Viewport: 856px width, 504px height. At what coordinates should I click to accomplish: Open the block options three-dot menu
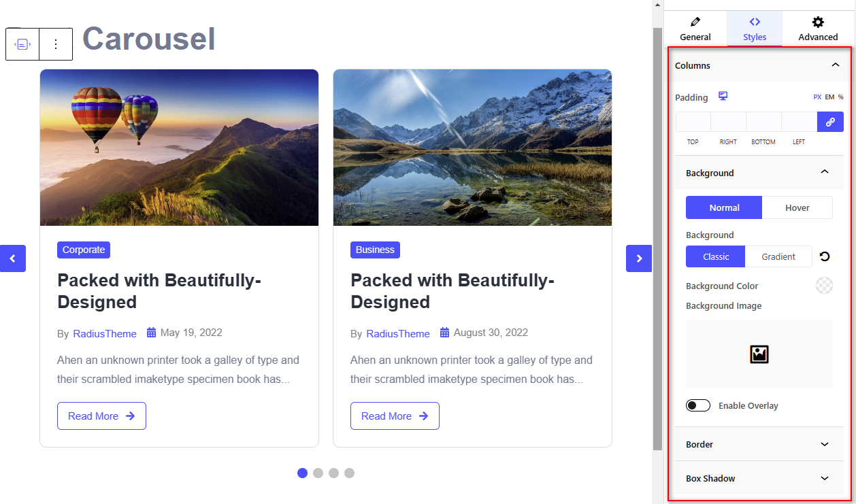click(x=56, y=44)
